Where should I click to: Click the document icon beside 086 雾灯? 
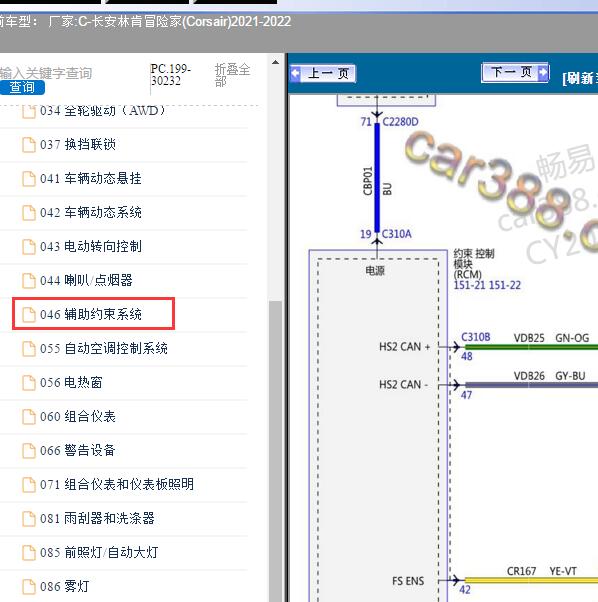click(29, 587)
